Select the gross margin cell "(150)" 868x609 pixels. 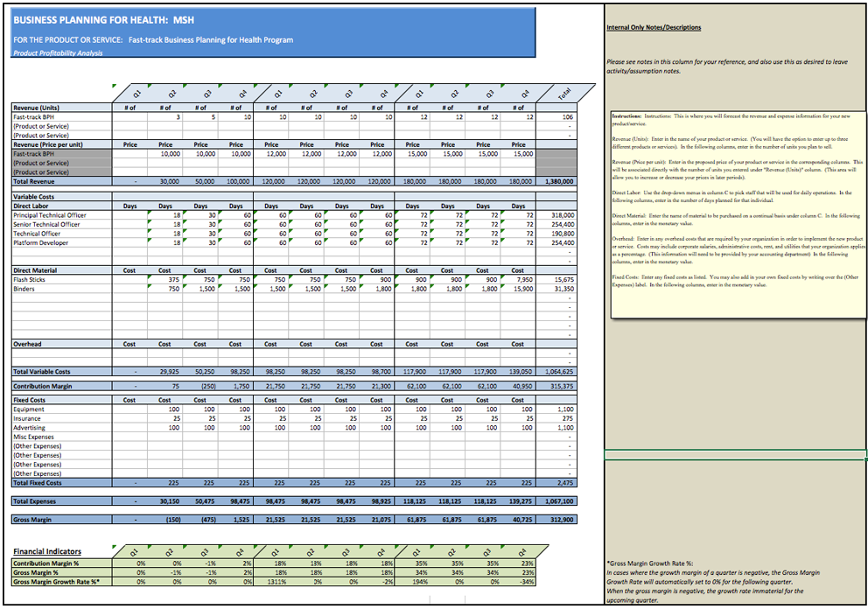pos(165,520)
